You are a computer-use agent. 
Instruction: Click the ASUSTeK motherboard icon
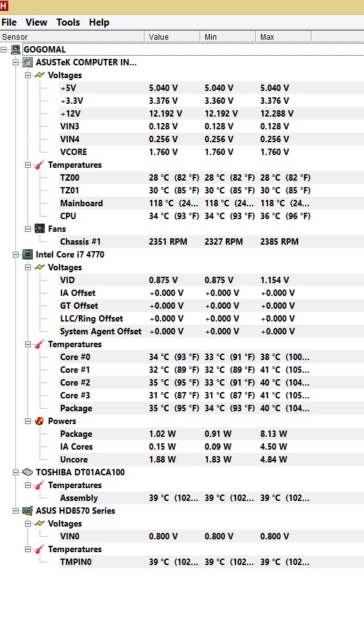coord(28,62)
